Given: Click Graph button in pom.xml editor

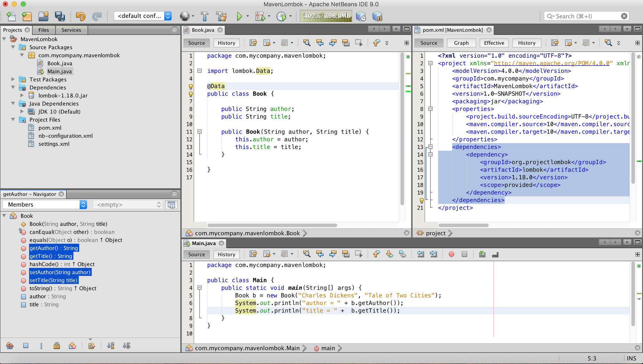Looking at the screenshot, I should (461, 43).
